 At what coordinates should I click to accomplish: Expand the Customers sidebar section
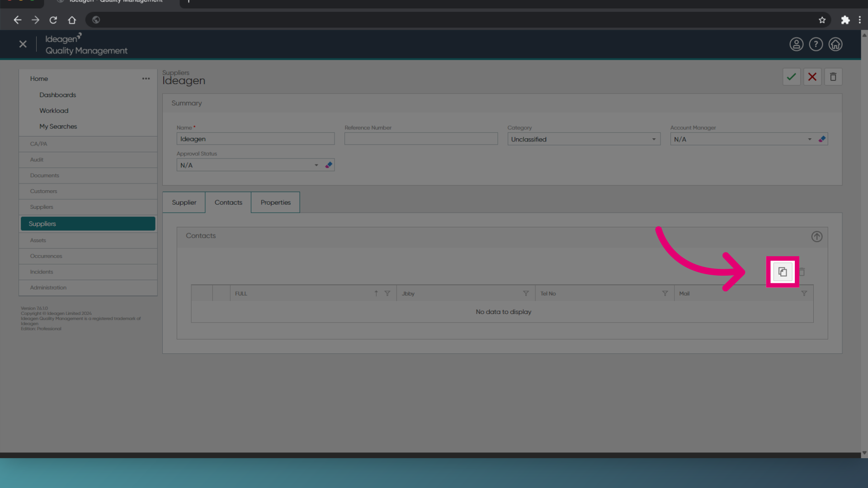pyautogui.click(x=88, y=192)
